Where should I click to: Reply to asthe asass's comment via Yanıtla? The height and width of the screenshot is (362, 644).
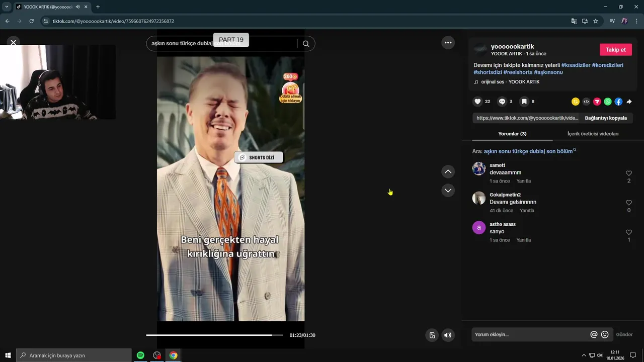pyautogui.click(x=524, y=240)
